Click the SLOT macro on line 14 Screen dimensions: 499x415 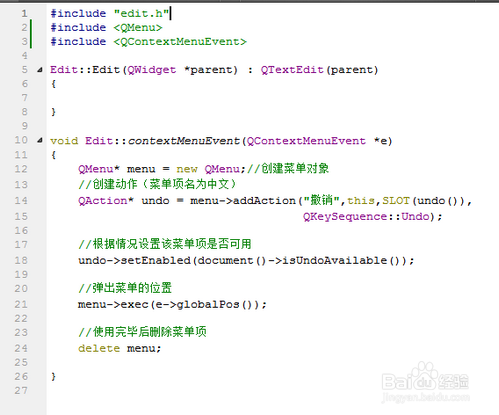coord(396,201)
